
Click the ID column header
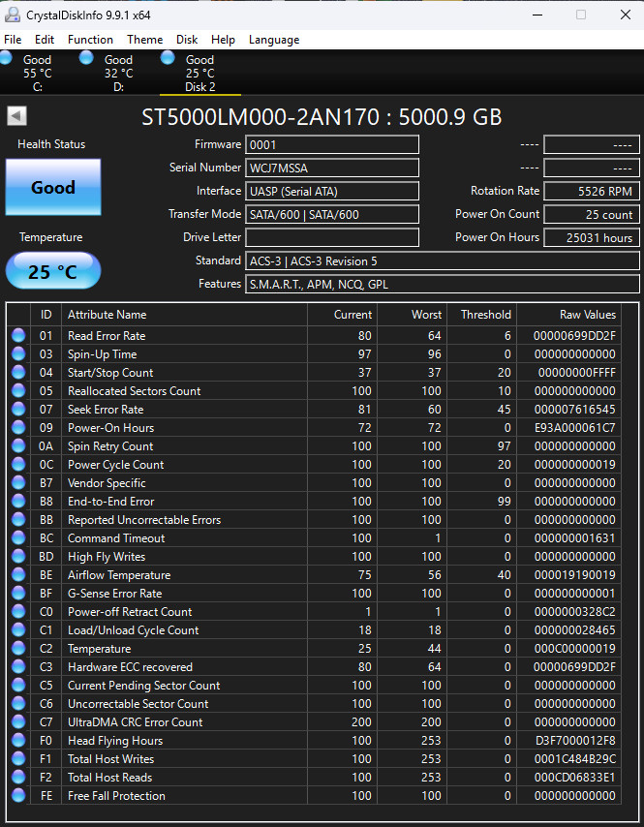(x=46, y=315)
